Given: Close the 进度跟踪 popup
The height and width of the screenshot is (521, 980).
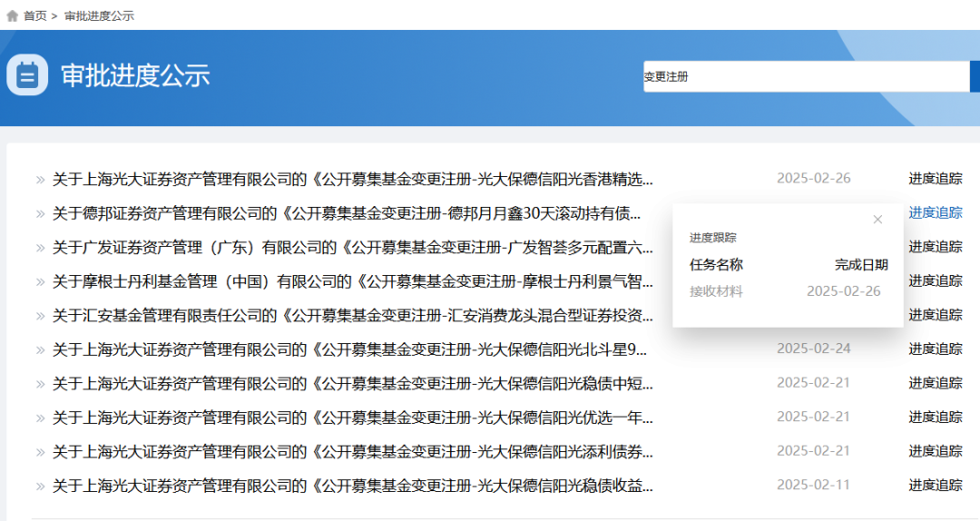Looking at the screenshot, I should coord(877,220).
